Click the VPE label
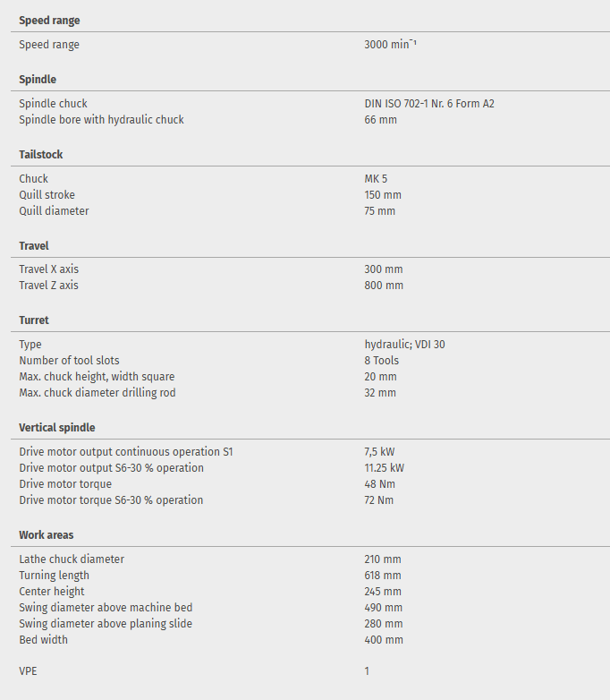 (x=30, y=670)
